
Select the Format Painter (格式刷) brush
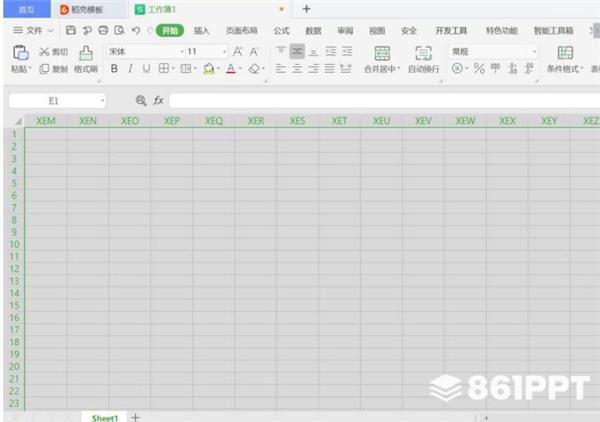[x=85, y=53]
